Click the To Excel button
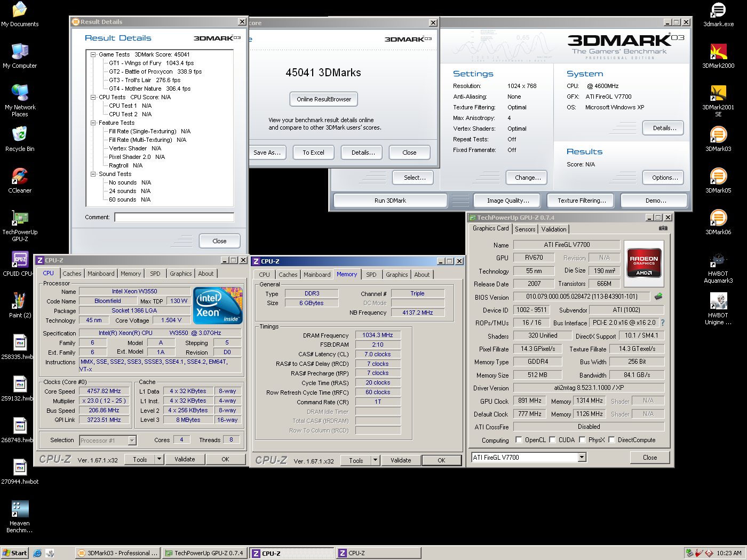This screenshot has height=560, width=747. click(x=313, y=153)
